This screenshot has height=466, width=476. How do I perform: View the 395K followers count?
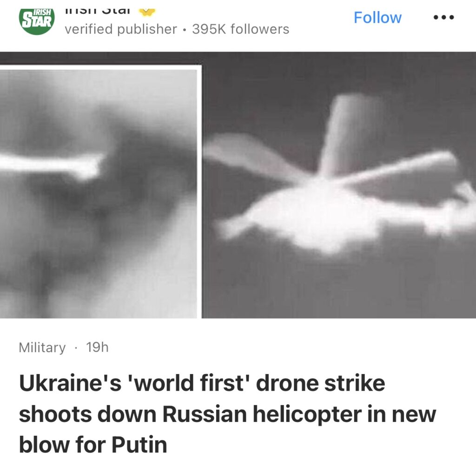pos(241,29)
